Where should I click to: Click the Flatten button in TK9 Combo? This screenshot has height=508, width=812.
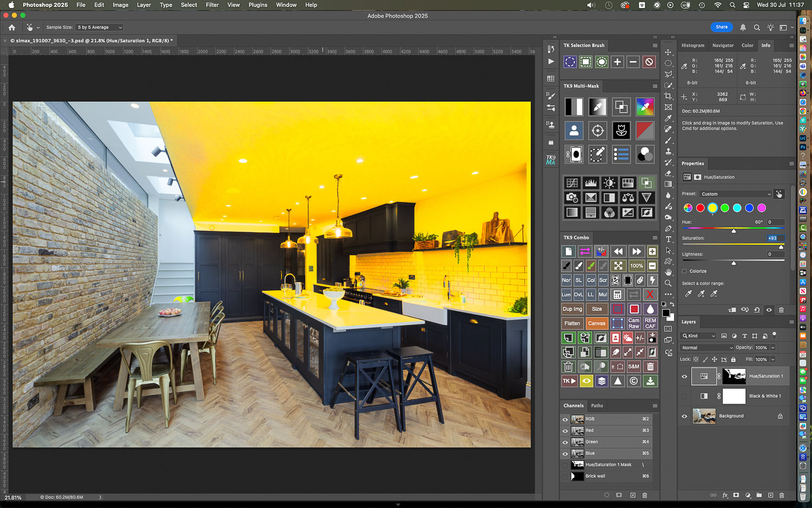pos(572,323)
